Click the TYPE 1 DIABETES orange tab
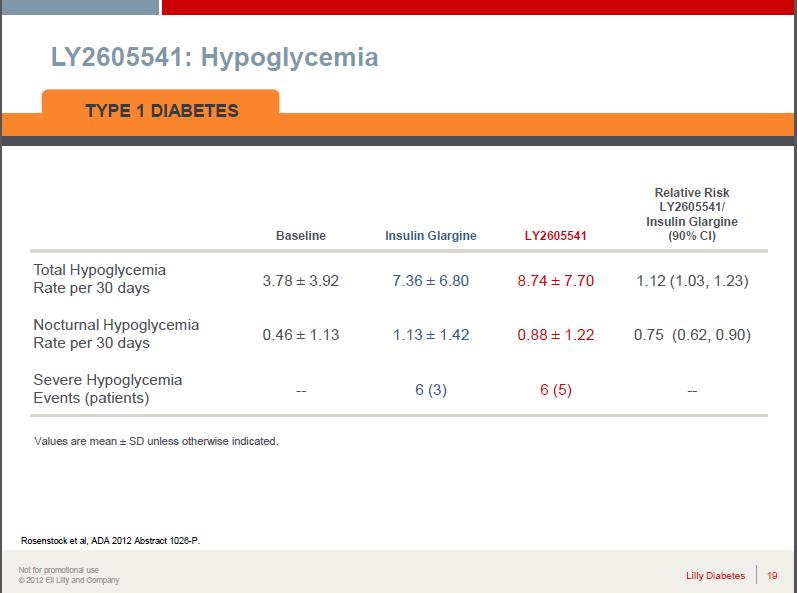The width and height of the screenshot is (797, 593). pos(161,110)
